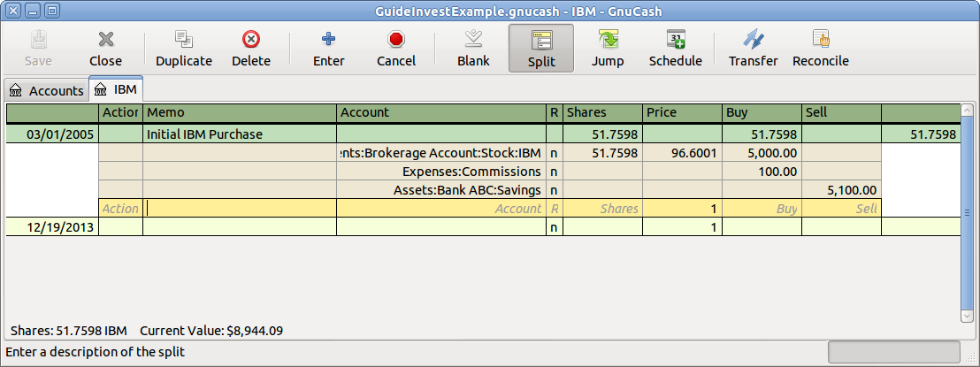This screenshot has height=367, width=980.
Task: Toggle reconcile flag on Savings split
Action: 555,190
